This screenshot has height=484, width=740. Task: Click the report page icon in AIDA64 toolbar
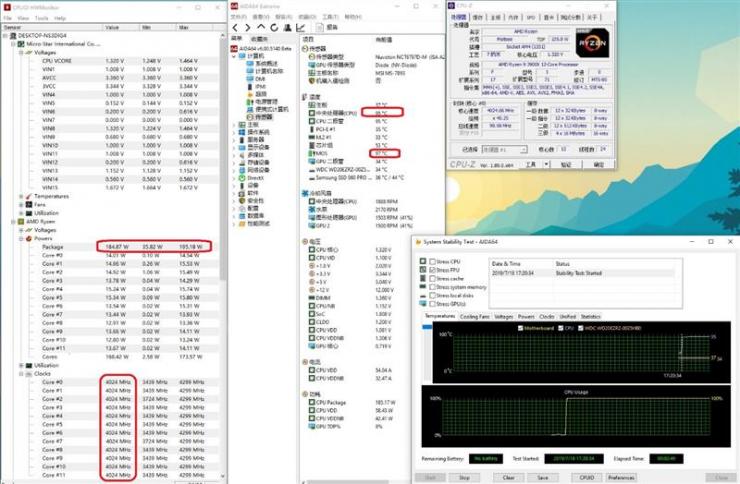coord(320,27)
